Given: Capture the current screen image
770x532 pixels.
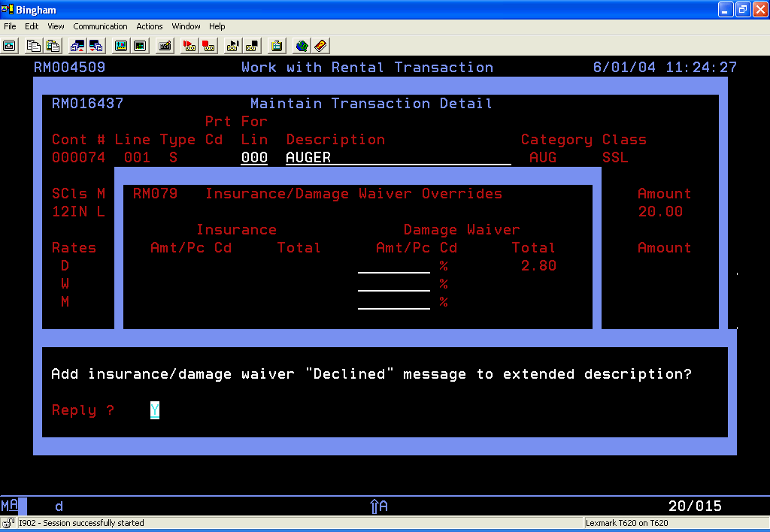Looking at the screenshot, I should point(9,46).
